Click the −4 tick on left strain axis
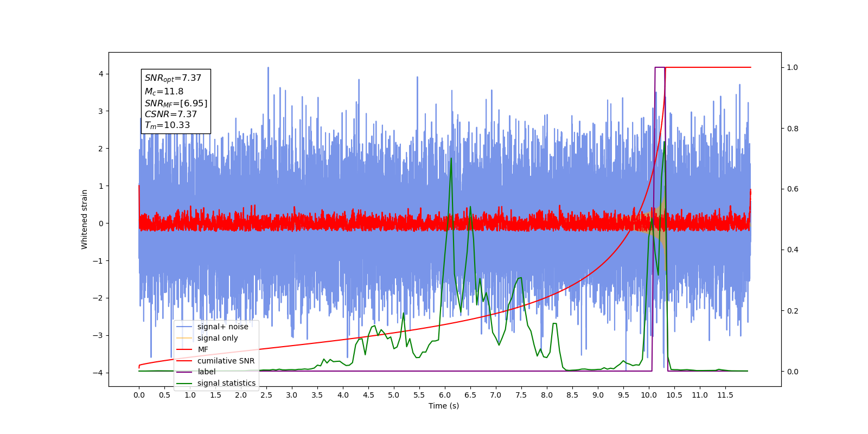Screen dimensions: 868x434 [98, 373]
